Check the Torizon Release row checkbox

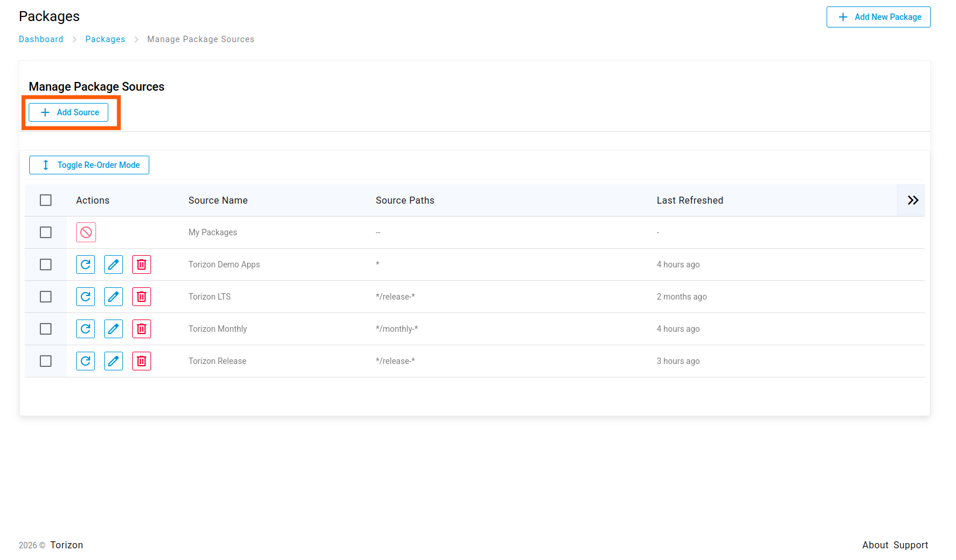[x=46, y=361]
